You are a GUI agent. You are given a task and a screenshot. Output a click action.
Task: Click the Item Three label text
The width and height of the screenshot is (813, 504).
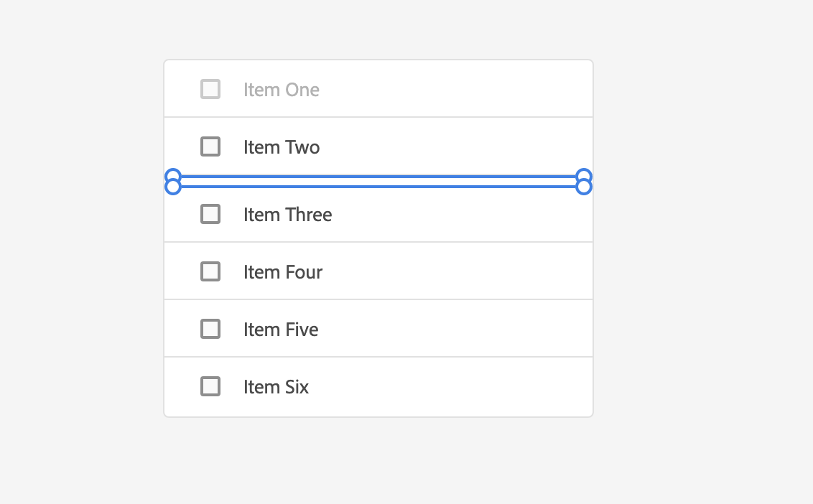coord(287,215)
